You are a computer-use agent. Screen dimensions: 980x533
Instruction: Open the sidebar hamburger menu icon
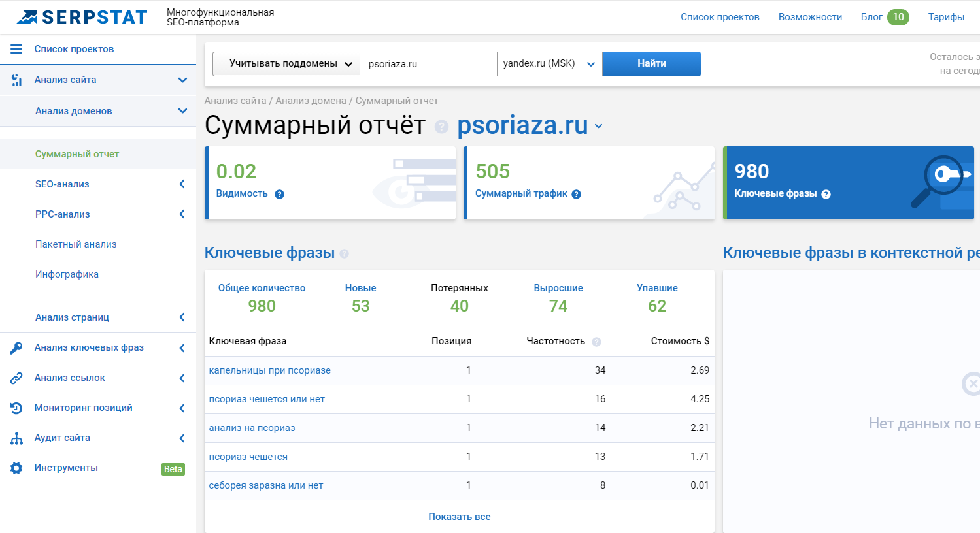(16, 48)
